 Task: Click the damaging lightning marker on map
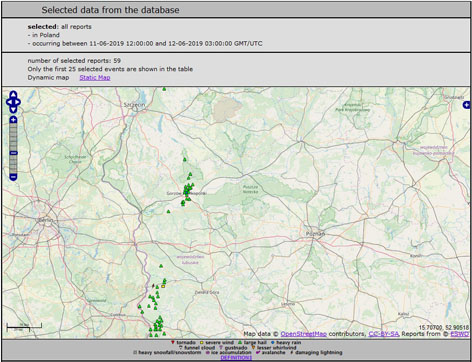point(153,286)
